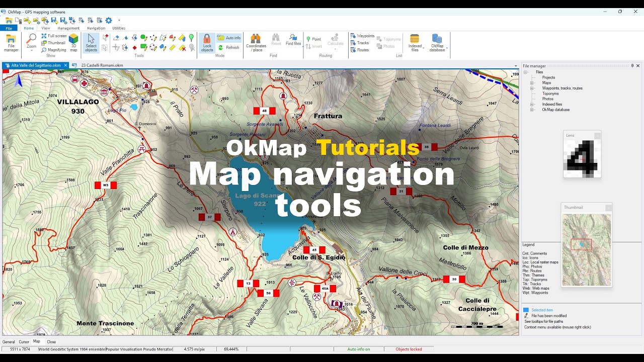Viewport: 644px width, 362px height.
Task: Open the Cursor bottom tab
Action: [24, 342]
